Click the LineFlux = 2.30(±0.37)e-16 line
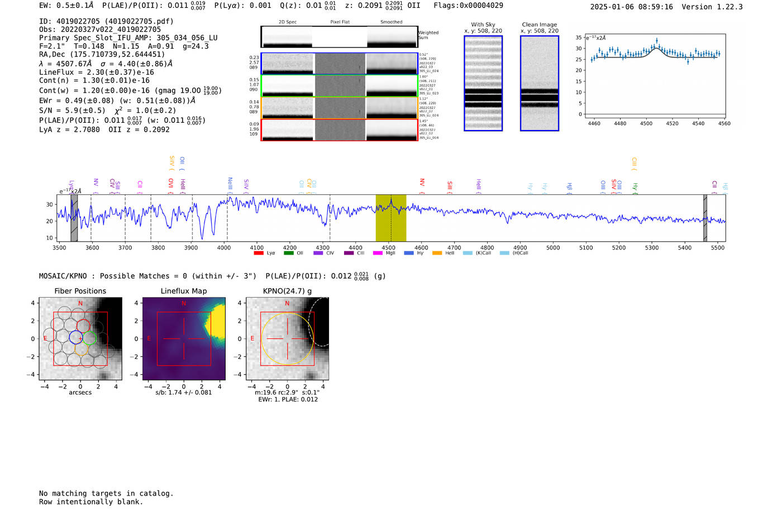 pyautogui.click(x=97, y=73)
